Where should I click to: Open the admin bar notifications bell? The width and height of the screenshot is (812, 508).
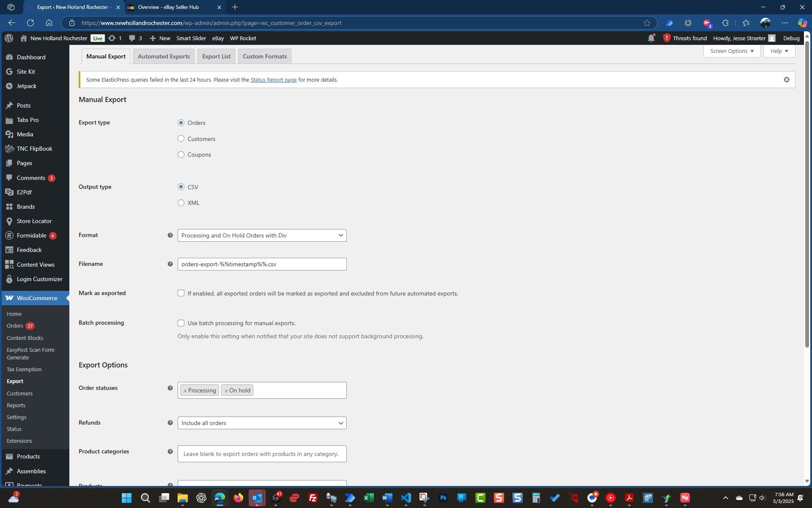click(651, 38)
